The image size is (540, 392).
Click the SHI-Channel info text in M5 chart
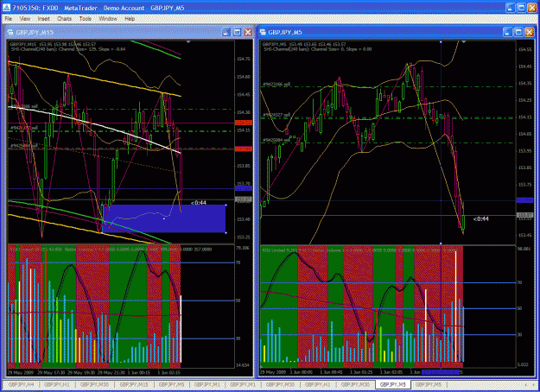[317, 49]
